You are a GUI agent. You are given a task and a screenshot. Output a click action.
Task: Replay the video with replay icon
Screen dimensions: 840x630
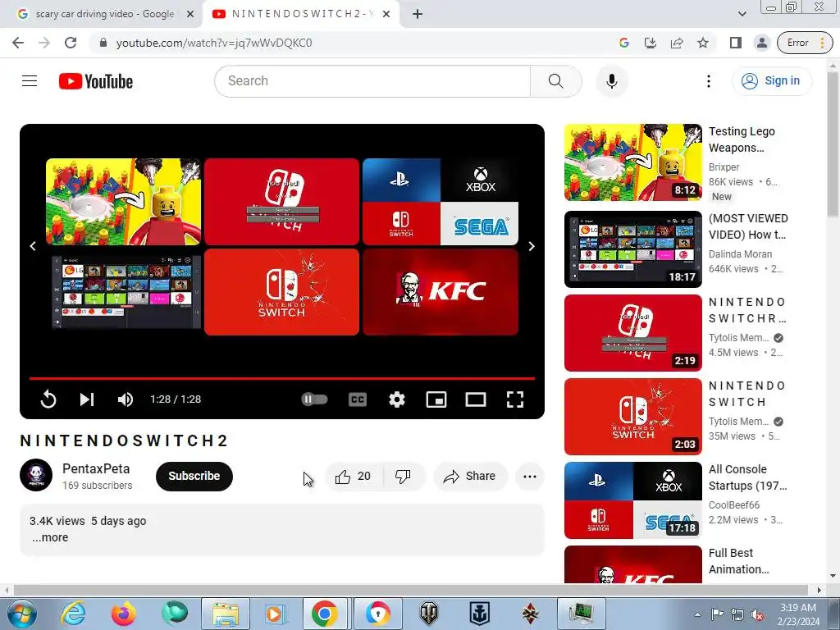pyautogui.click(x=48, y=399)
